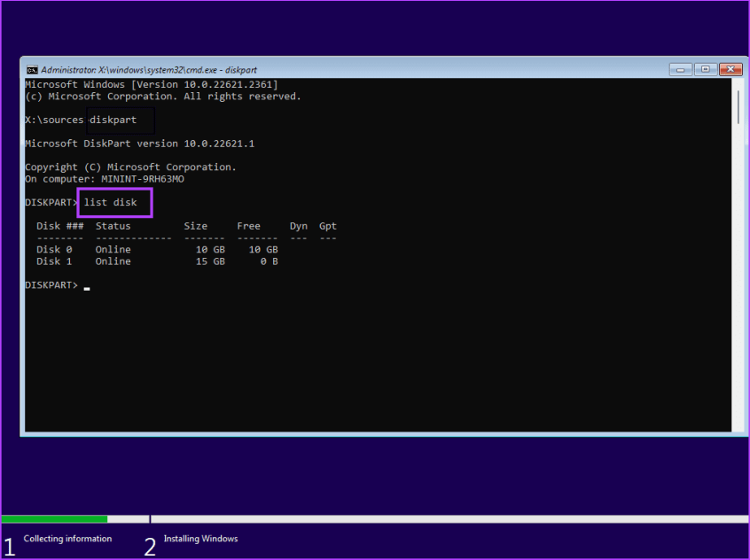750x560 pixels.
Task: Click the 'Copyright (C) Microsoft Corporation.' line
Action: coord(130,167)
